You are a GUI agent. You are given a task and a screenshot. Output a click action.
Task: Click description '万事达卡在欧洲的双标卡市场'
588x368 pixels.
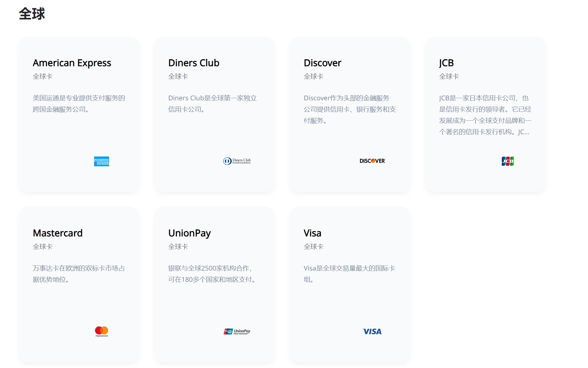click(79, 274)
